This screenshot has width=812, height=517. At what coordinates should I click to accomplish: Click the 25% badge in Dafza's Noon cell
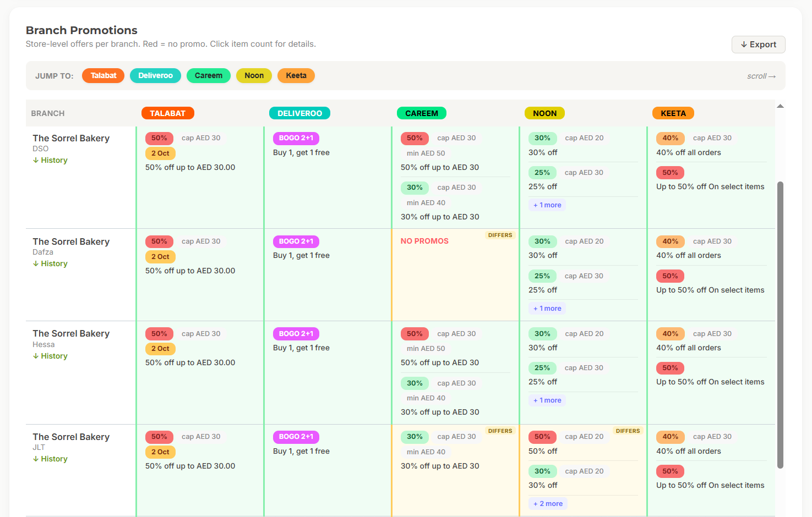(x=542, y=276)
